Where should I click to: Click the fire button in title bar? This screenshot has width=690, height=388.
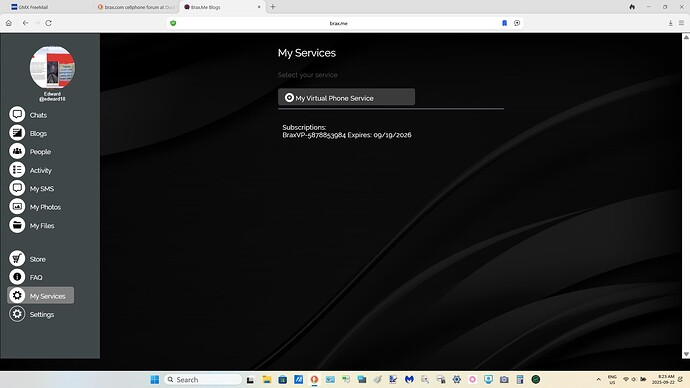[x=632, y=7]
